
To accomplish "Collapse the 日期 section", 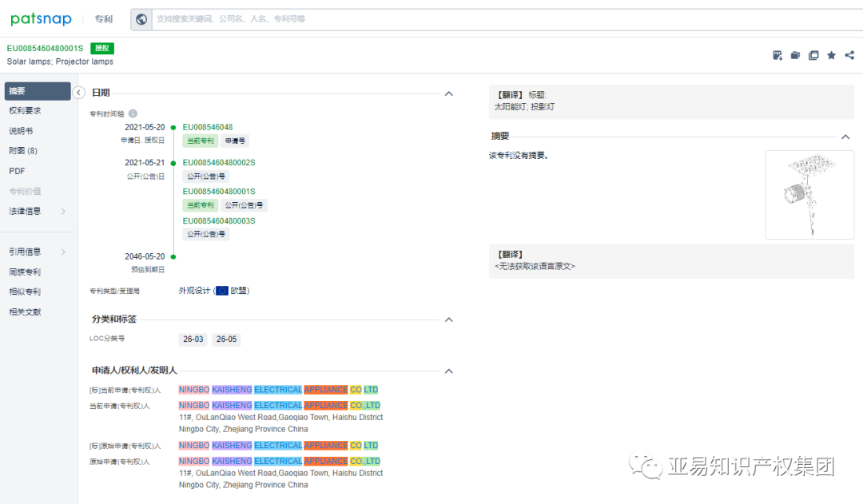I will [x=448, y=93].
